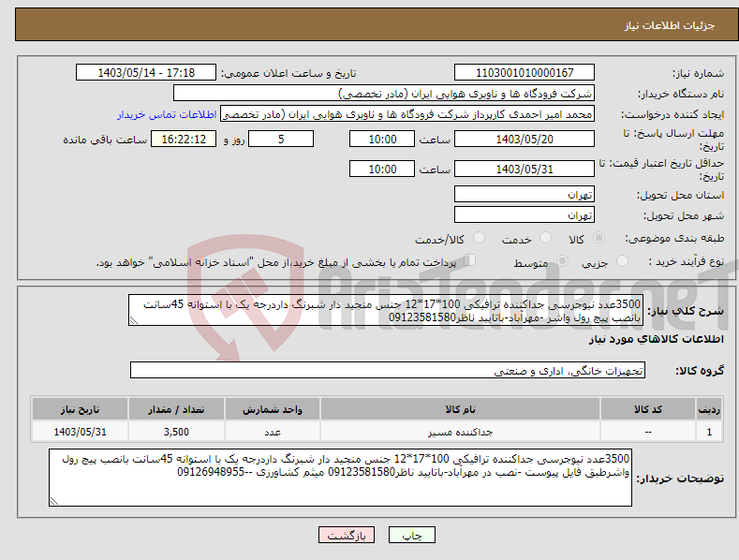
Task: Click the بازگشت back button
Action: pos(347,535)
